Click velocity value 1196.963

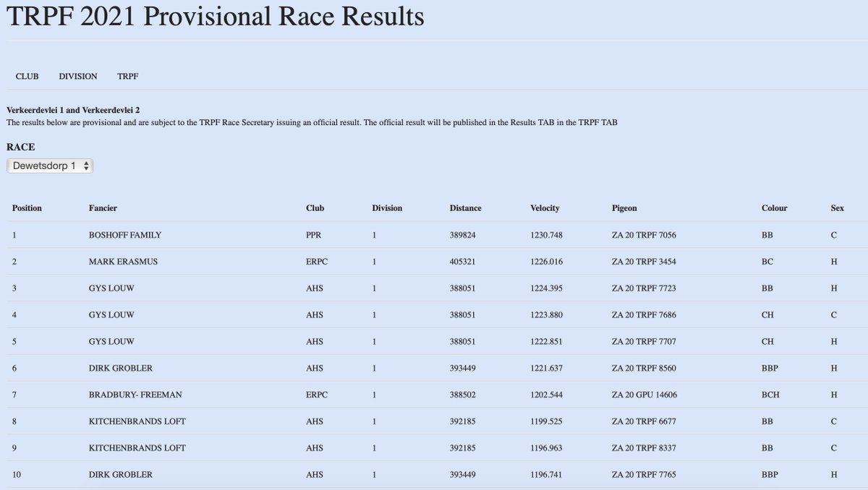coord(546,448)
